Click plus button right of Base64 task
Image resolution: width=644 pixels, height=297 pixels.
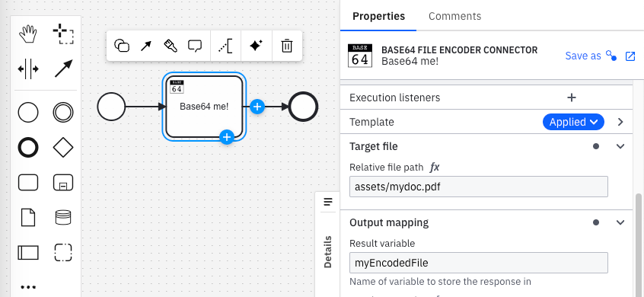pos(257,107)
